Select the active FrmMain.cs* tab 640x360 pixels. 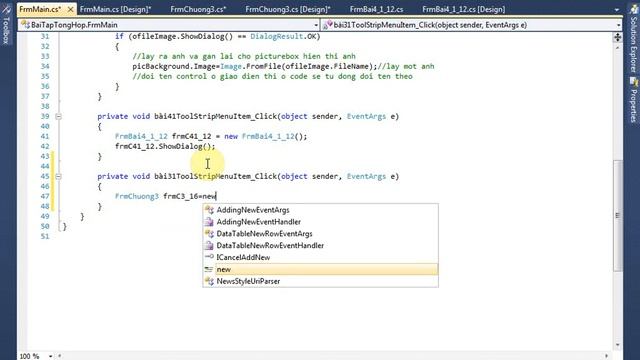40,9
